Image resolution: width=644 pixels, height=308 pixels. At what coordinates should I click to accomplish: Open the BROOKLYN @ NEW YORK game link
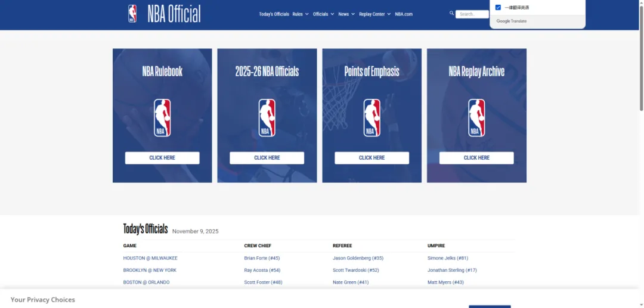(150, 270)
